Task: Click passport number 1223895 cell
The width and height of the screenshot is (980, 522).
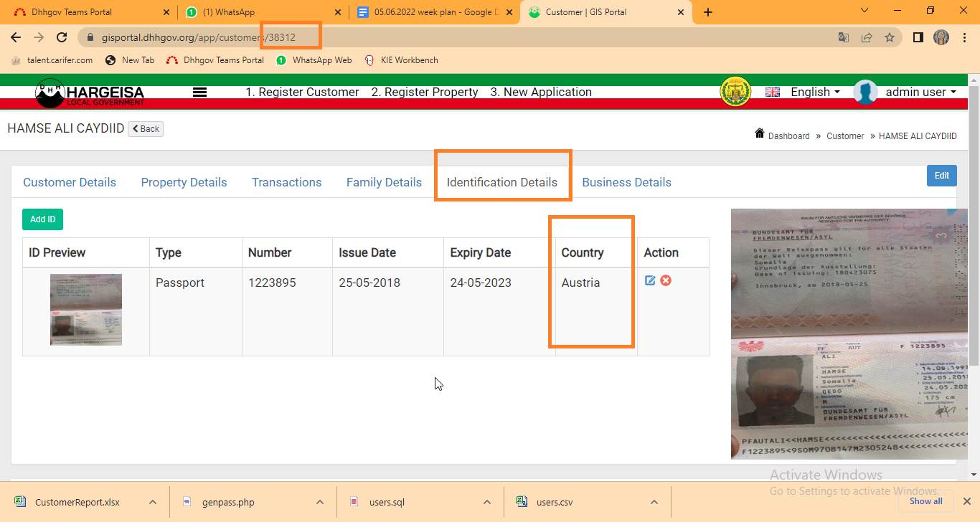Action: [x=288, y=312]
